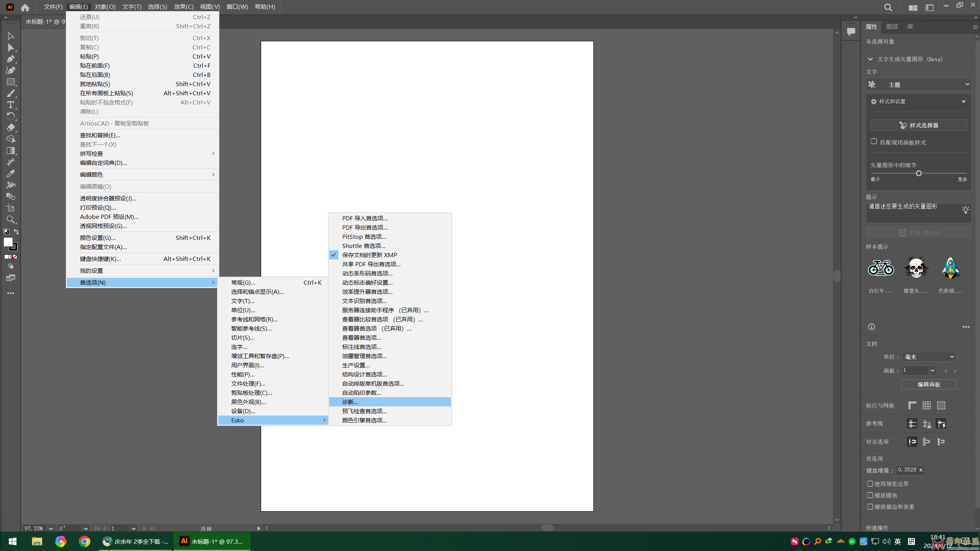The height and width of the screenshot is (551, 980).
Task: Select the Pen tool
Action: [x=11, y=59]
